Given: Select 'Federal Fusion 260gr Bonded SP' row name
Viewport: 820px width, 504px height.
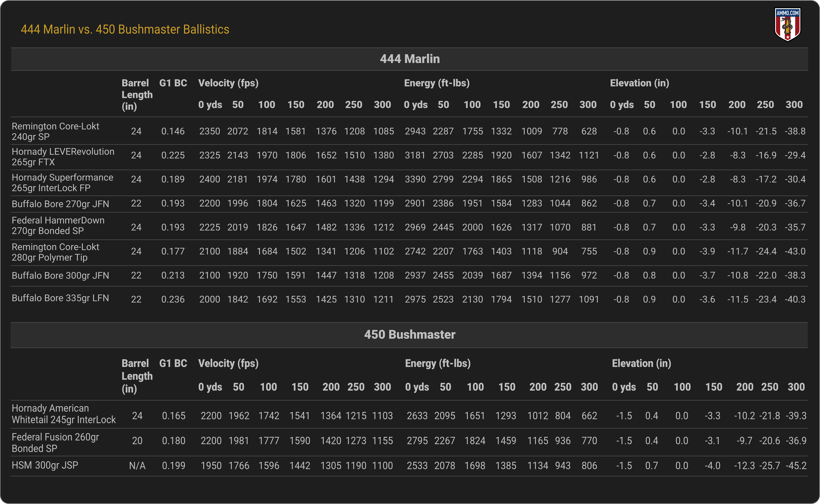Looking at the screenshot, I should pos(55,443).
